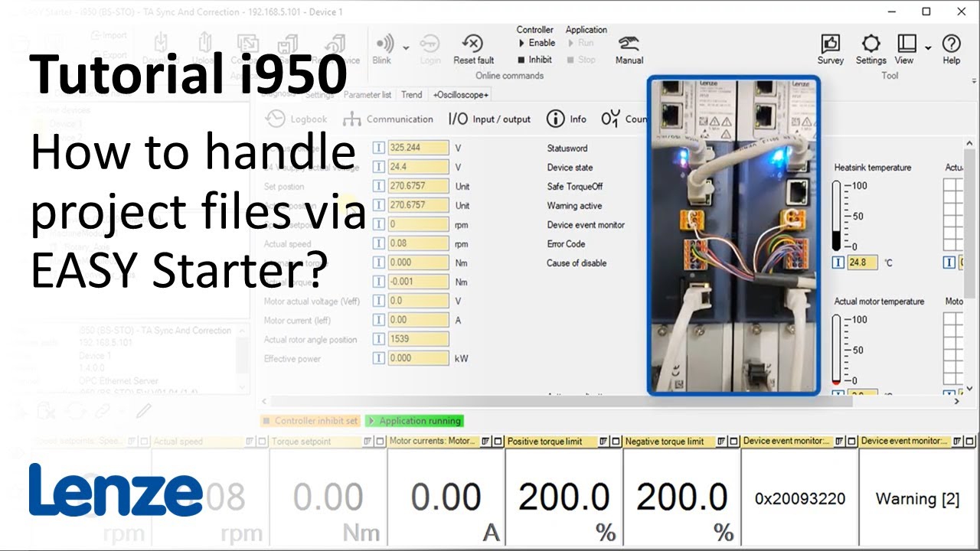
Task: Select the rotor angle position 1539 field
Action: 418,339
